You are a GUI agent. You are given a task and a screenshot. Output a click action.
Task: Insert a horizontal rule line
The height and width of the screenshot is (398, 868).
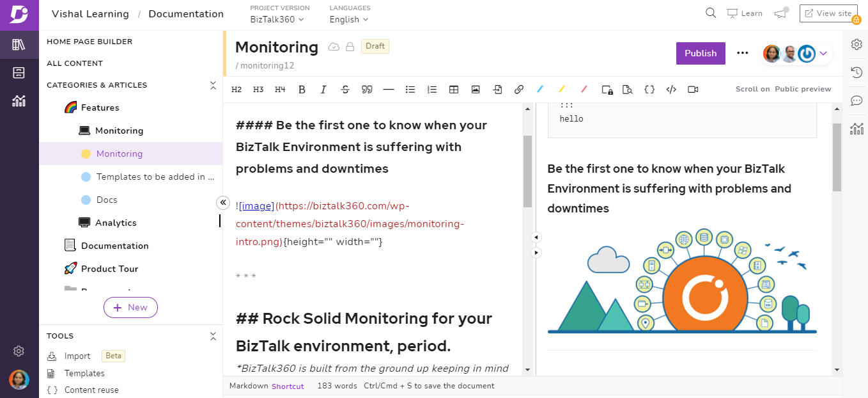coord(389,90)
